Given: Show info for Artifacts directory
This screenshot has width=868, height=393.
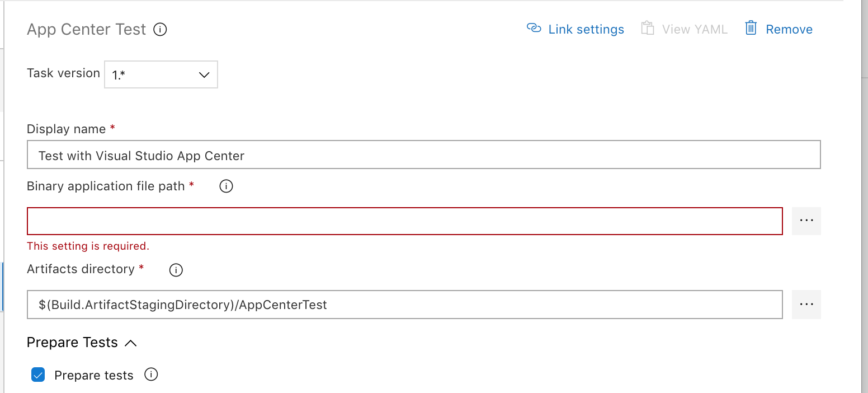Looking at the screenshot, I should tap(176, 270).
